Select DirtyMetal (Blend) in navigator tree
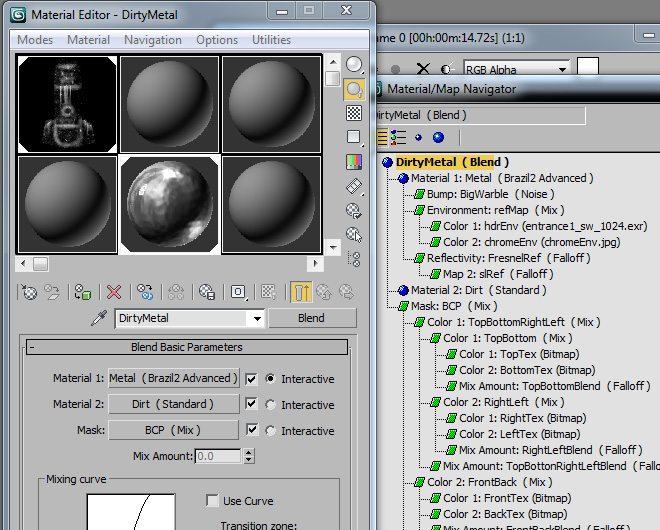 [x=452, y=162]
